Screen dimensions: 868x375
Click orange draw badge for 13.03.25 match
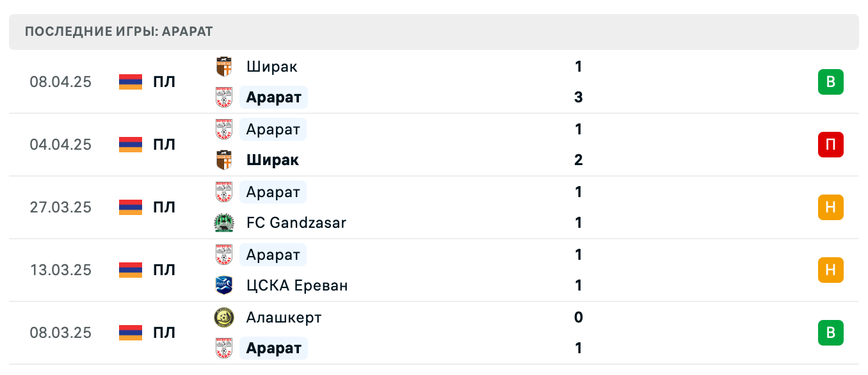[830, 270]
